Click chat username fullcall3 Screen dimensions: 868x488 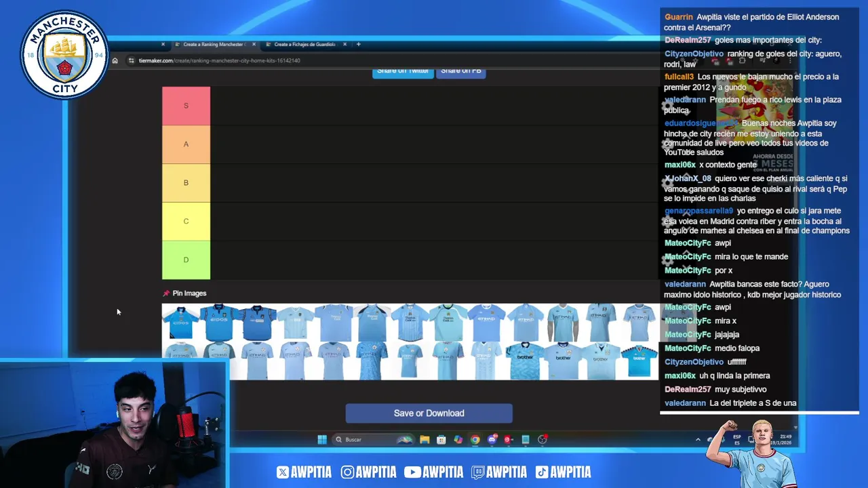pyautogui.click(x=679, y=77)
